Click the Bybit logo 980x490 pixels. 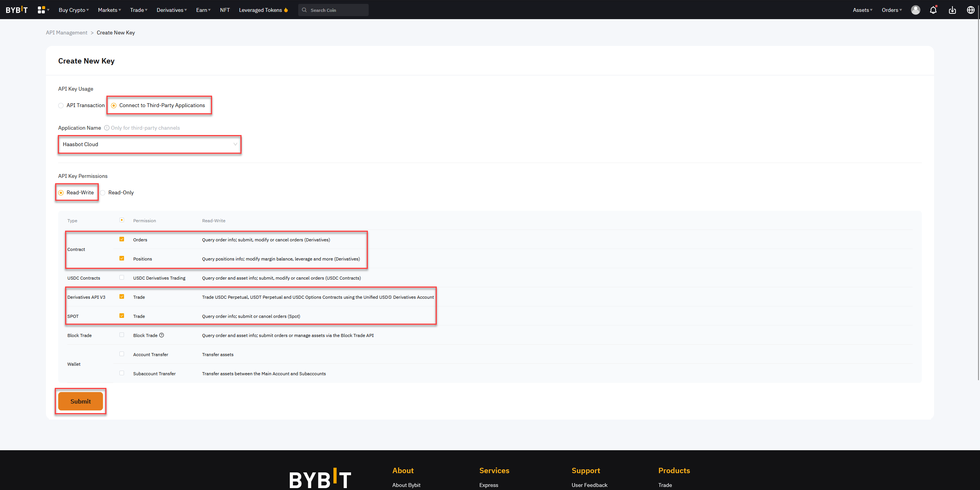[x=16, y=10]
